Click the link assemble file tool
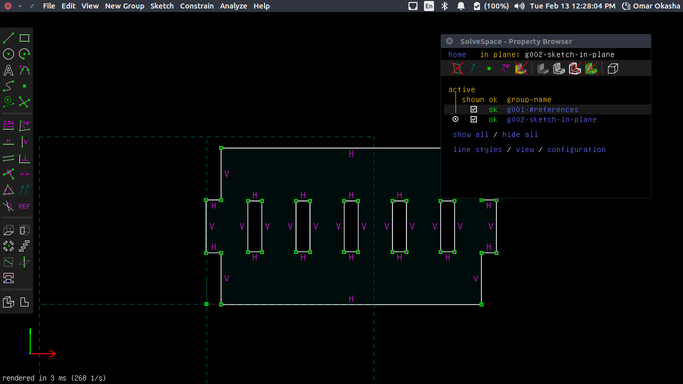Viewport: 683px width, 384px height. 8,278
